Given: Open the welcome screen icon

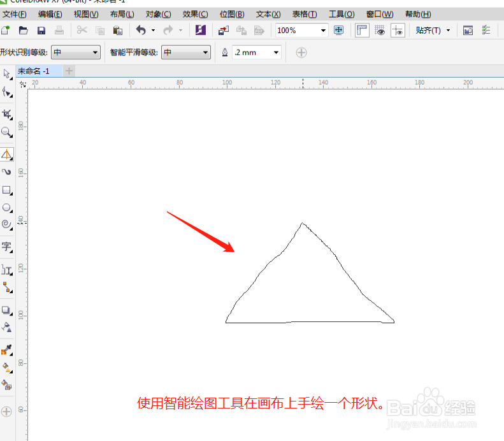Looking at the screenshot, I should click(x=468, y=30).
